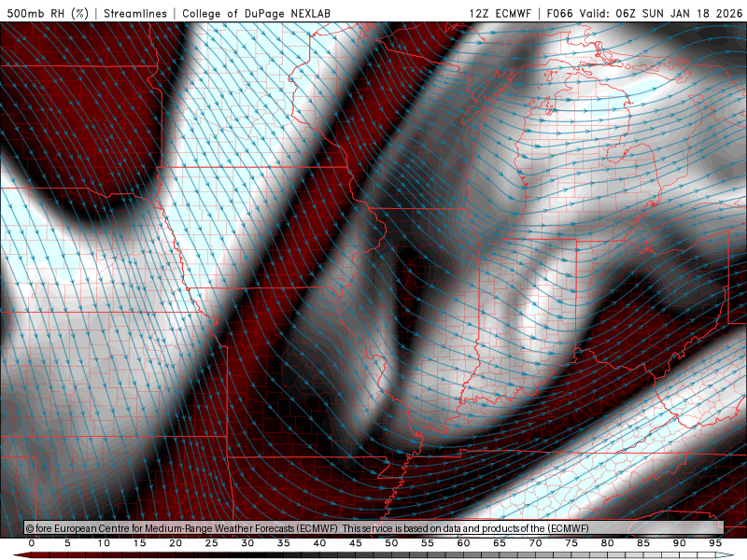Viewport: 747px width, 560px height.
Task: Click the "55" value on the color scale
Action: [428, 543]
